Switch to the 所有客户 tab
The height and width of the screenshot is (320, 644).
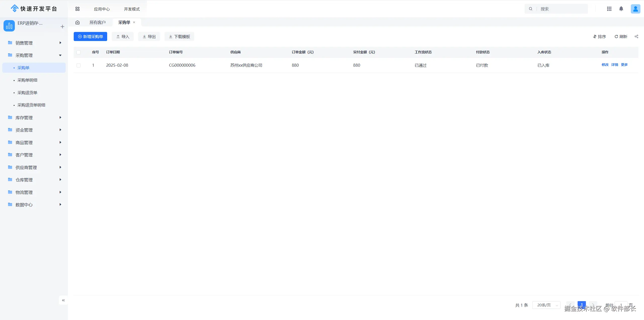click(98, 22)
